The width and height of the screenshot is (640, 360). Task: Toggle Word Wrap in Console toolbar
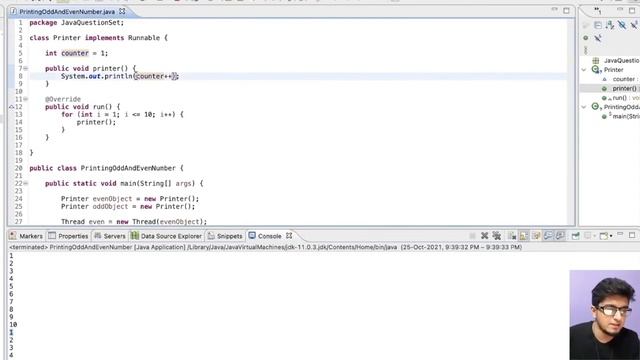coord(536,236)
